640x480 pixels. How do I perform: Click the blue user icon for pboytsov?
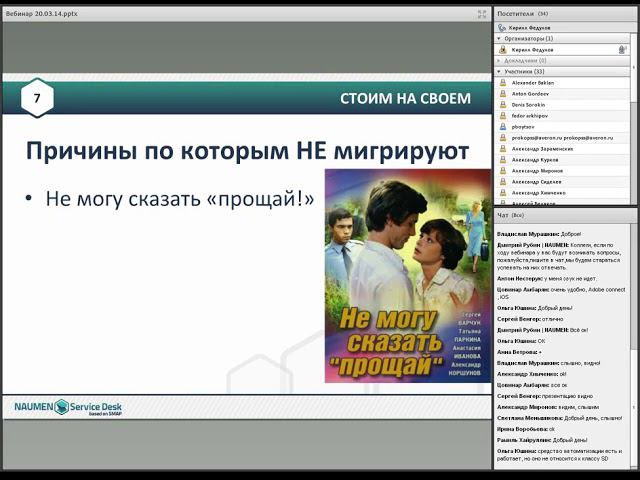[x=503, y=127]
